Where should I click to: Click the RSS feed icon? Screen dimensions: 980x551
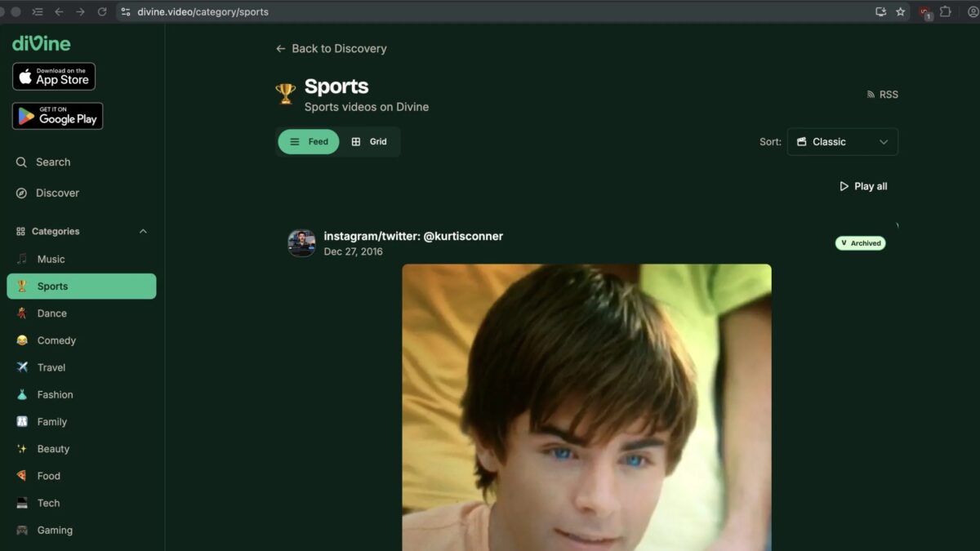coord(871,95)
